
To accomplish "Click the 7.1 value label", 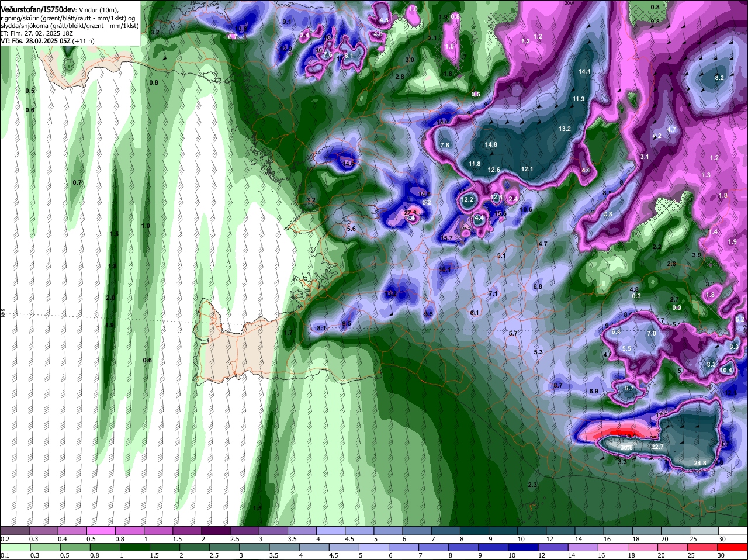I will (x=493, y=293).
